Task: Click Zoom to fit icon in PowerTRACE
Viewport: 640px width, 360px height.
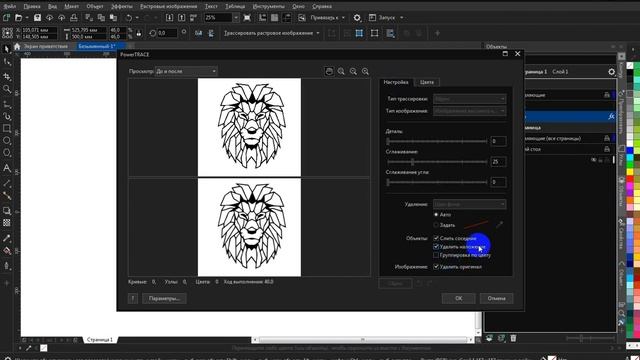Action: [x=366, y=71]
